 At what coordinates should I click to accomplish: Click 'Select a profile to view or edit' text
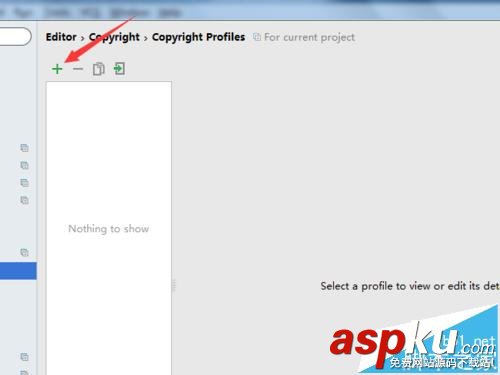[410, 286]
